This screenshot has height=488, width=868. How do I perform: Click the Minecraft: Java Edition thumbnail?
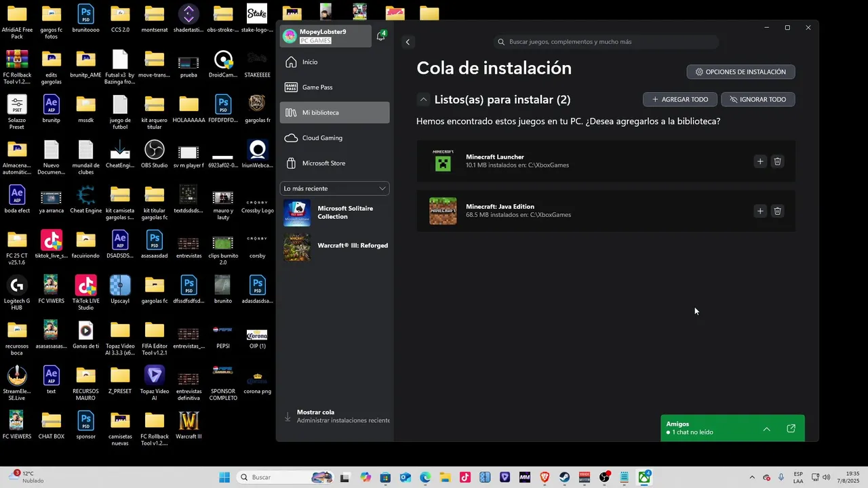(x=443, y=211)
